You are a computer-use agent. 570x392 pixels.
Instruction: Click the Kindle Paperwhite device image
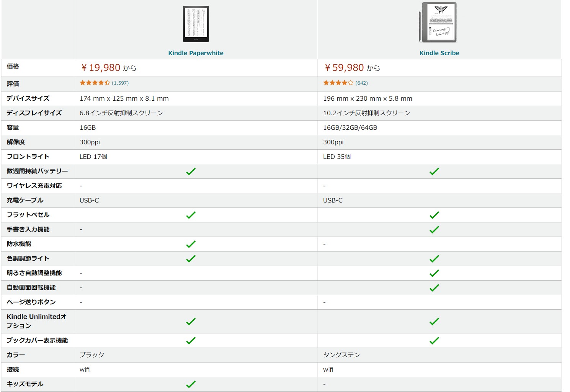(196, 24)
